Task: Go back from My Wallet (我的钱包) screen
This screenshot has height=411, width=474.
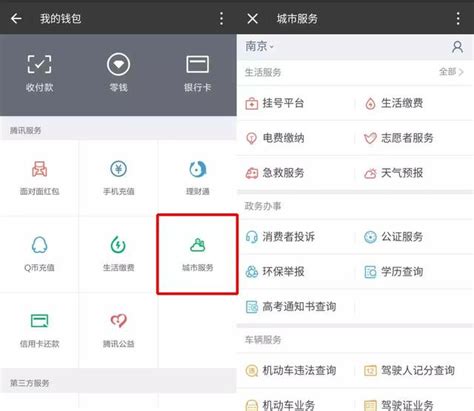Action: (x=16, y=19)
